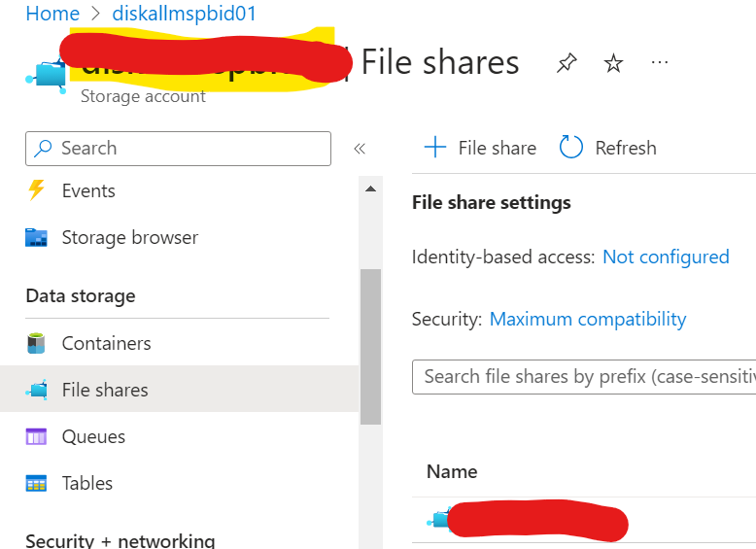The height and width of the screenshot is (549, 756).
Task: Click the sidebar scrollbar up arrow
Action: point(370,189)
